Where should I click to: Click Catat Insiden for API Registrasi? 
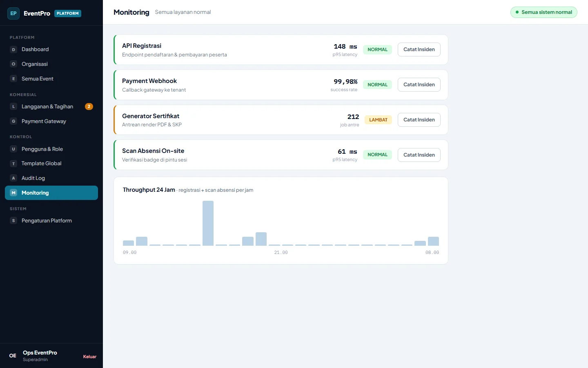coord(419,49)
